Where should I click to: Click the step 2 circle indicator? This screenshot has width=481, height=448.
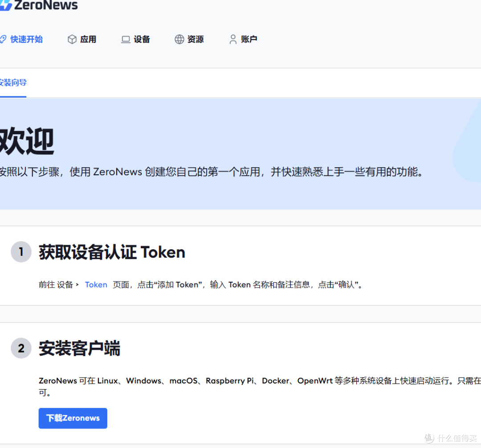coord(21,348)
